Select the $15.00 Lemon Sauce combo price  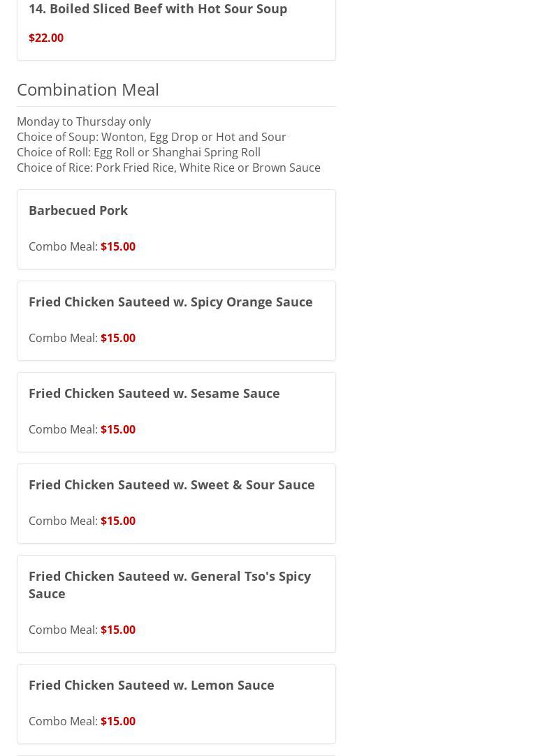click(x=118, y=721)
